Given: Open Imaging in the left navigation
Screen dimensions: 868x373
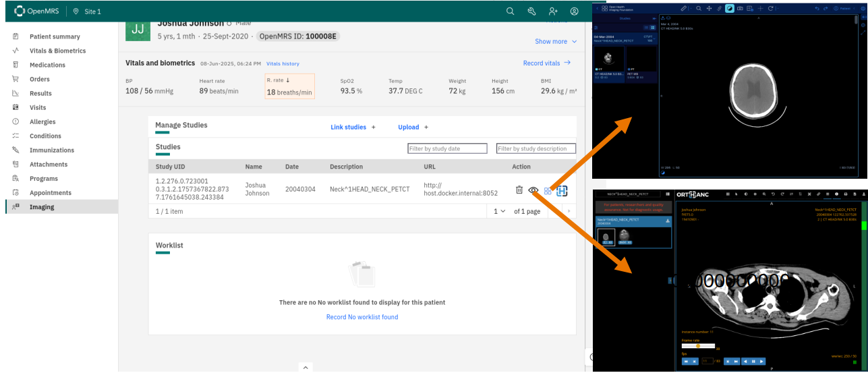Looking at the screenshot, I should (42, 207).
